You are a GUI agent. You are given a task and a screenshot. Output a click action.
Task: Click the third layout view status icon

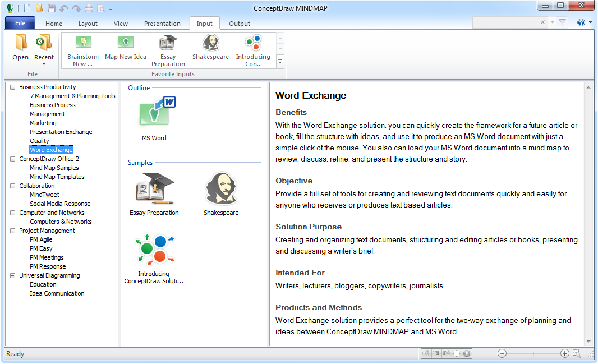(x=446, y=354)
